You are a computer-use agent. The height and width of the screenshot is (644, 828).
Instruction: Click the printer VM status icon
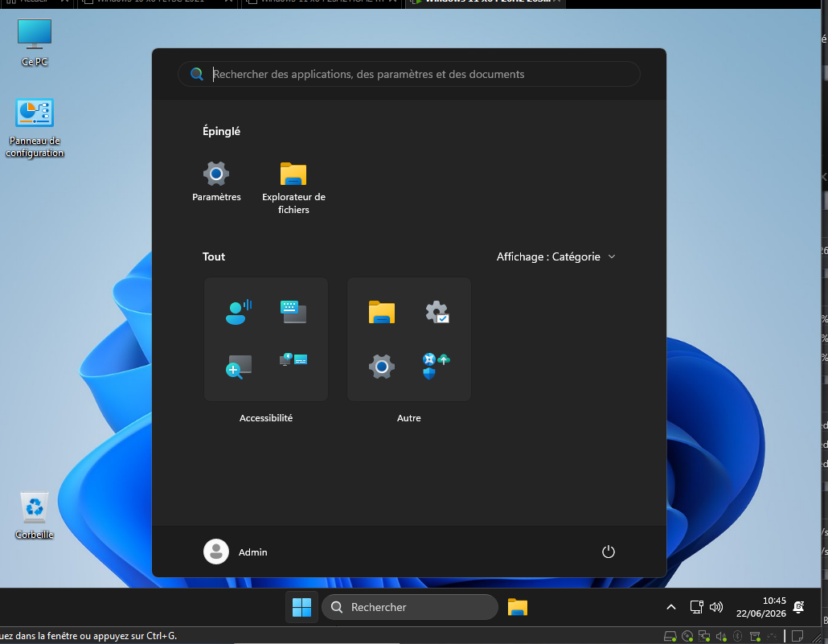click(x=755, y=636)
